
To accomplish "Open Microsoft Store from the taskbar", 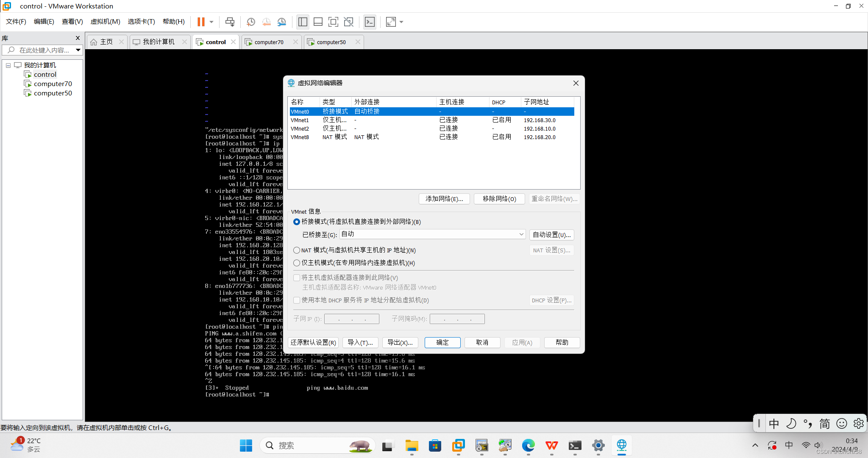I will pos(435,445).
